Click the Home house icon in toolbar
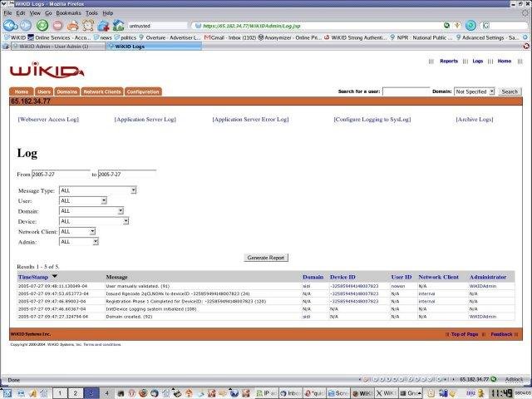 click(x=118, y=26)
